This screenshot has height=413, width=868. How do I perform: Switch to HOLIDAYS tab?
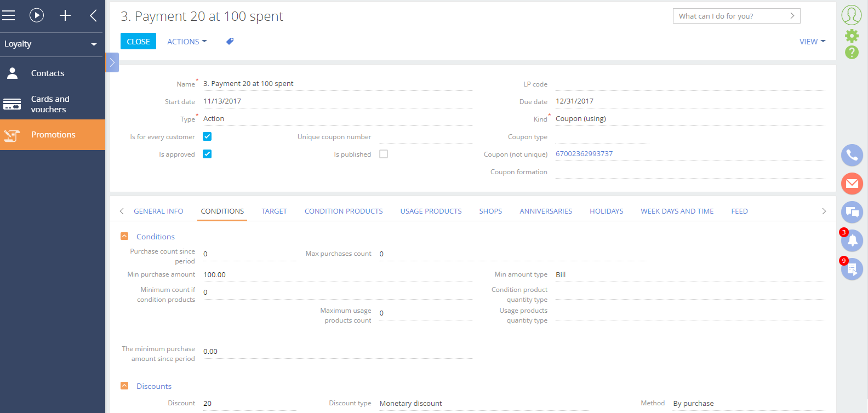click(x=607, y=211)
